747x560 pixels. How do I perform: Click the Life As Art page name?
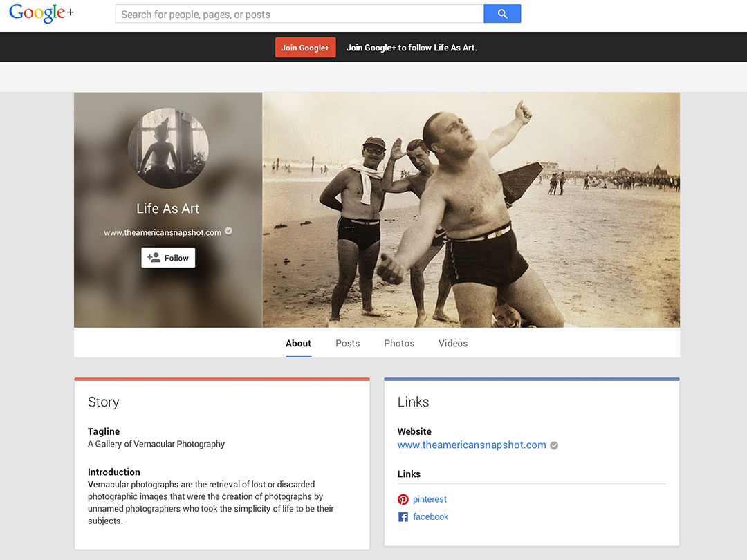pyautogui.click(x=167, y=209)
